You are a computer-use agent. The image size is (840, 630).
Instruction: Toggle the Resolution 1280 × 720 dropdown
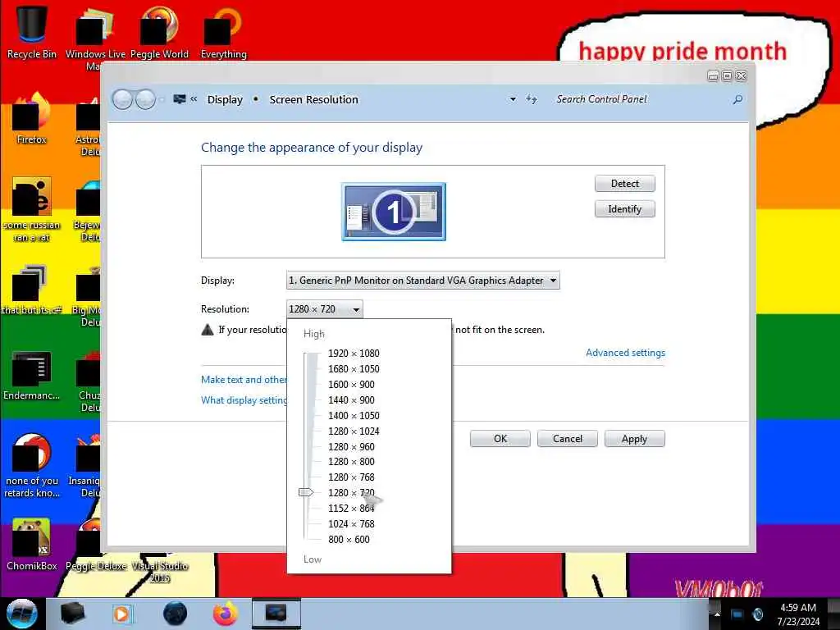click(325, 309)
